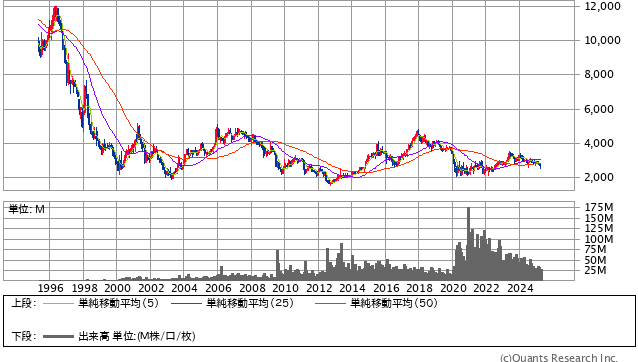Image resolution: width=638 pixels, height=362 pixels.
Task: Click the 1998 year axis label
Action: (84, 288)
